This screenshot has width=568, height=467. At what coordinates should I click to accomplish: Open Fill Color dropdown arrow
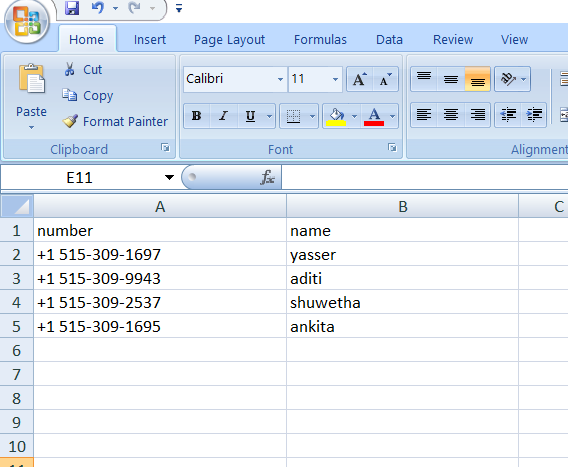[355, 116]
